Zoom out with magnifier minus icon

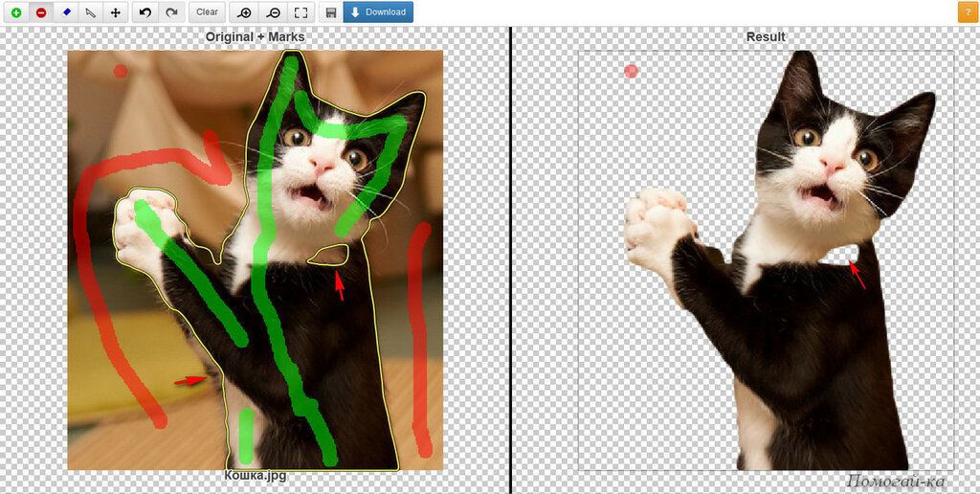pyautogui.click(x=273, y=12)
